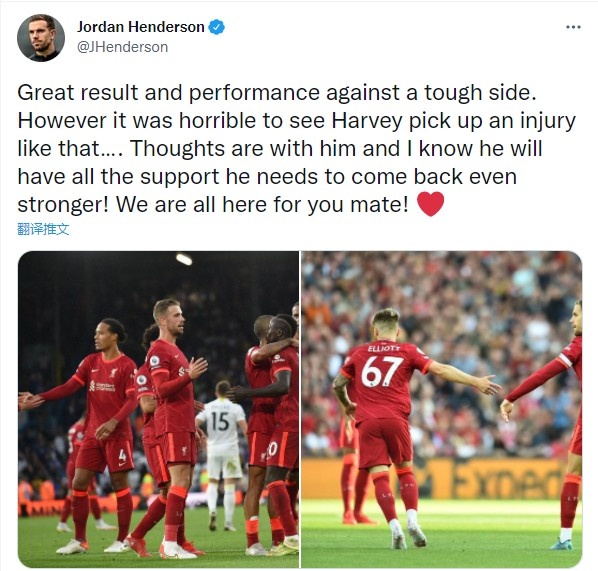Click the red heart emoji in tweet
This screenshot has width=598, height=571.
[431, 204]
